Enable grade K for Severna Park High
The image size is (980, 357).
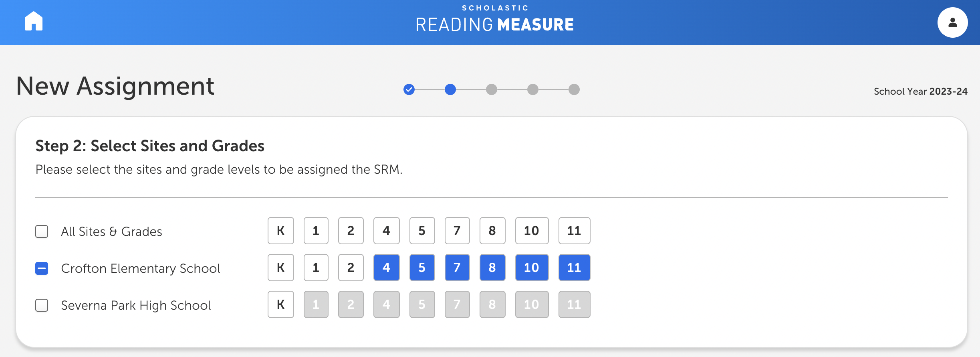click(281, 304)
